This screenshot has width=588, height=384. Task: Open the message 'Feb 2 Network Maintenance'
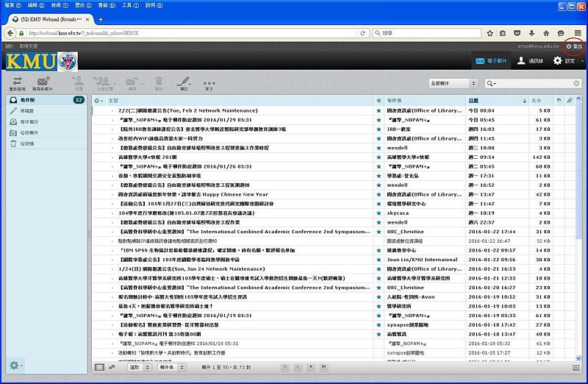[x=188, y=111]
